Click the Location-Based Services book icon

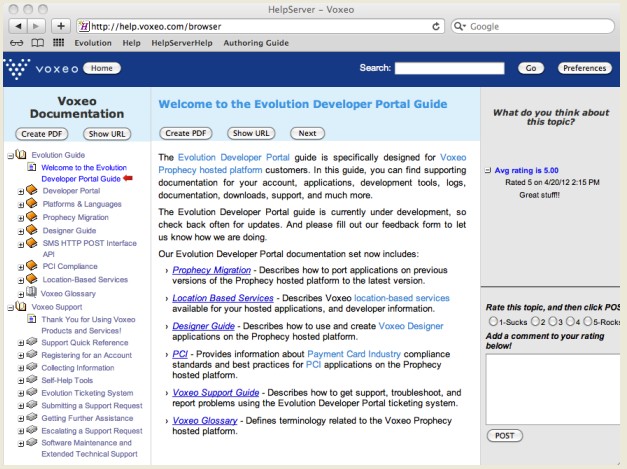coord(32,278)
